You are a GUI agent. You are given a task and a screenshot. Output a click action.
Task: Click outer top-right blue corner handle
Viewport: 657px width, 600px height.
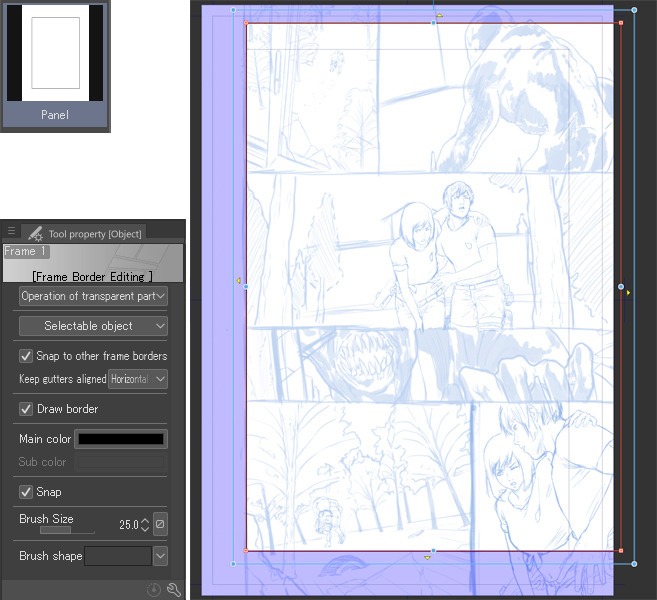pos(634,10)
